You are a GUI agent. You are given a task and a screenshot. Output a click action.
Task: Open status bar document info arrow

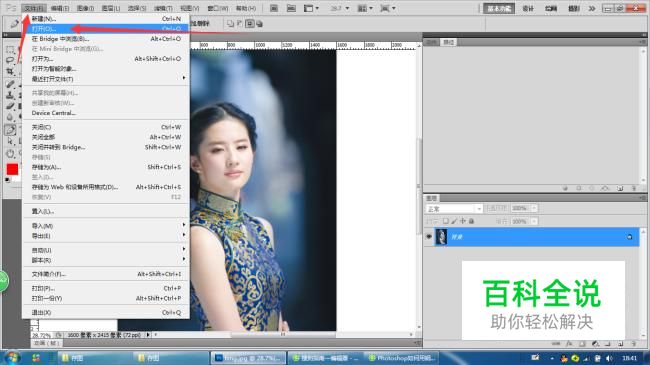click(x=148, y=334)
